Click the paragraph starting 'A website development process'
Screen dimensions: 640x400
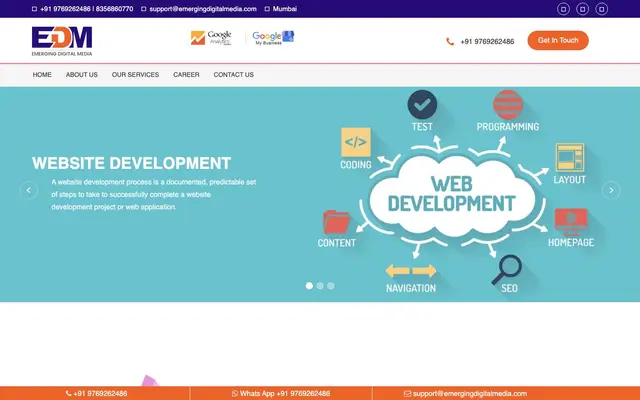point(153,194)
